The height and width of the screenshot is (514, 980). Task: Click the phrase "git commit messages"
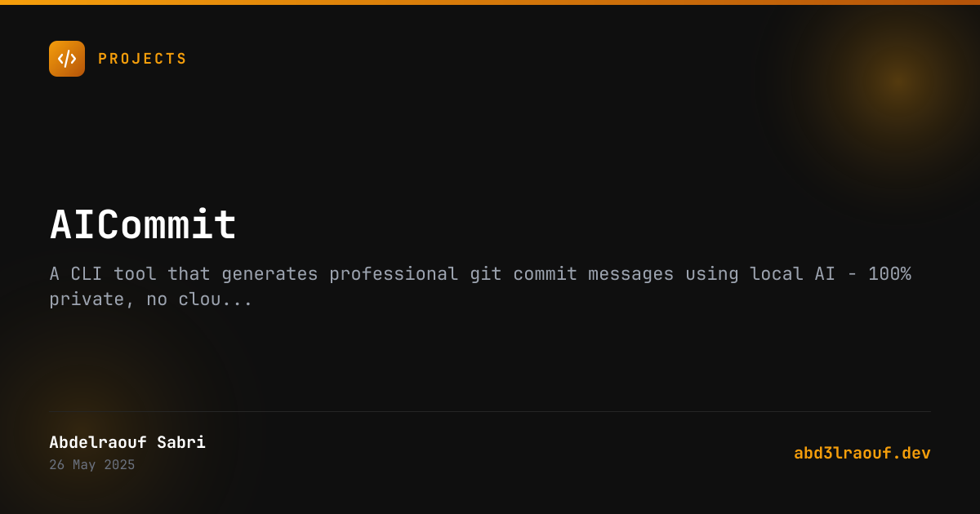pos(571,274)
